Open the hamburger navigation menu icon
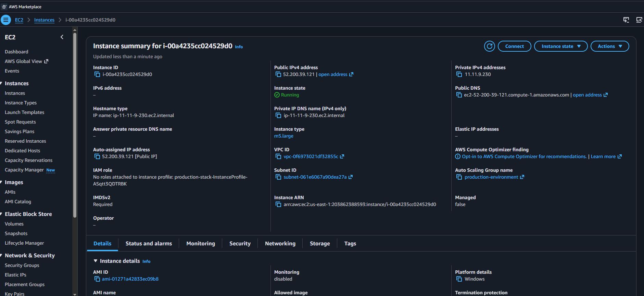 pyautogui.click(x=6, y=20)
